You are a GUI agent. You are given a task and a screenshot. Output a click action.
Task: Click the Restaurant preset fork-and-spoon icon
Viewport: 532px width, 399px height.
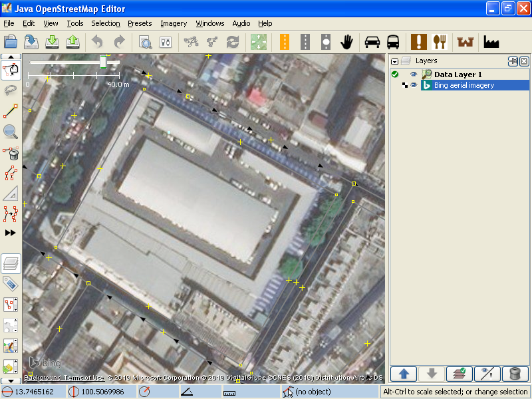click(439, 42)
